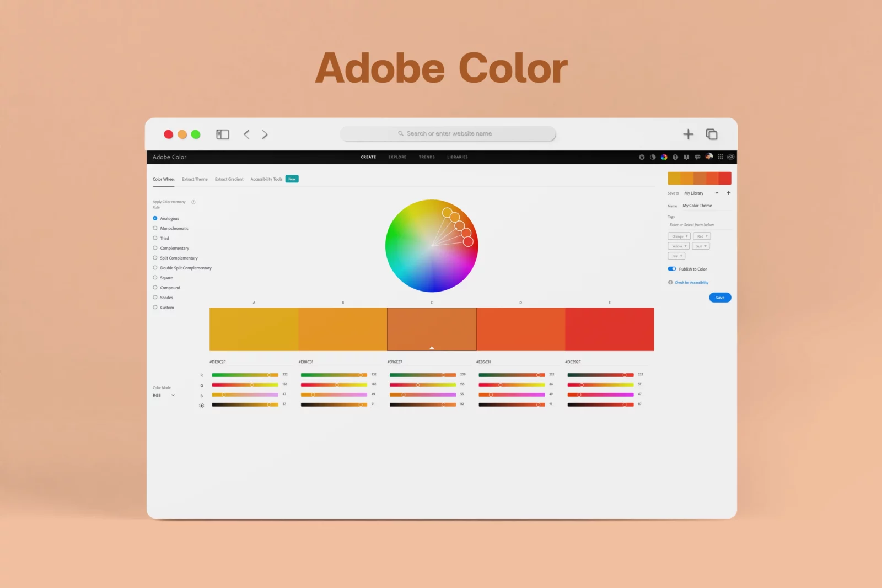Open the LIBRARIES menu
This screenshot has width=882, height=588.
(x=458, y=157)
